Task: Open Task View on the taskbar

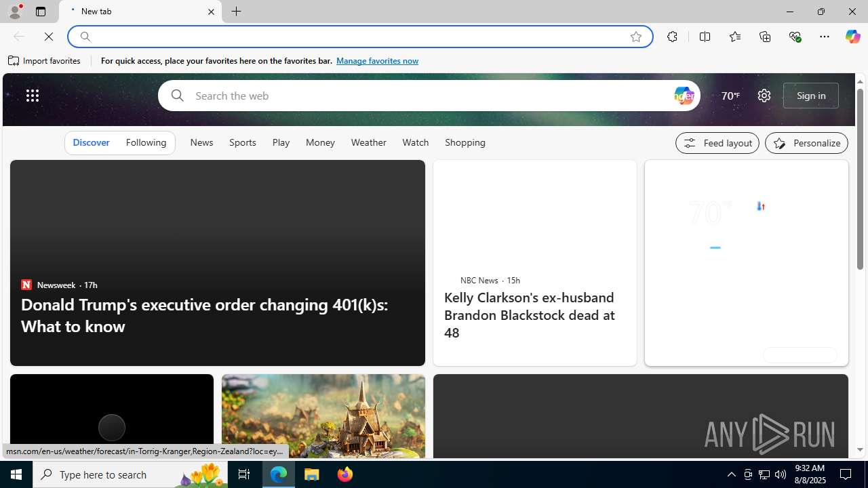Action: (x=244, y=474)
